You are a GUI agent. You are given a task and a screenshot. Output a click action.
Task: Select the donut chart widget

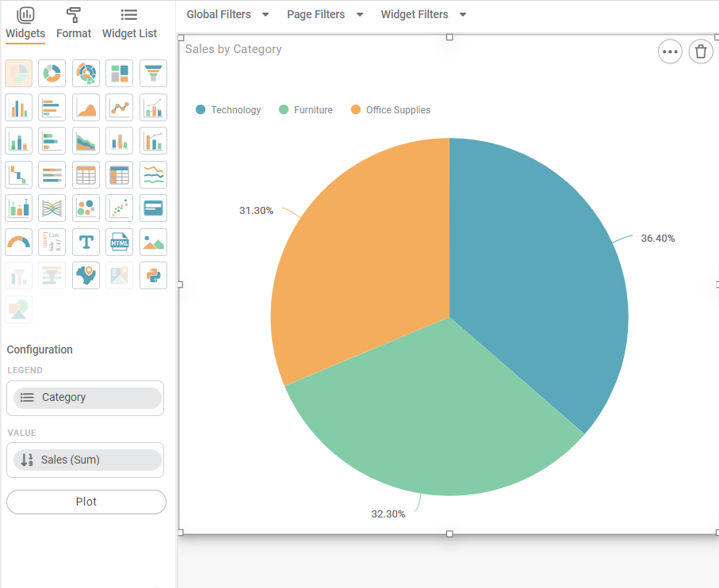(x=52, y=74)
